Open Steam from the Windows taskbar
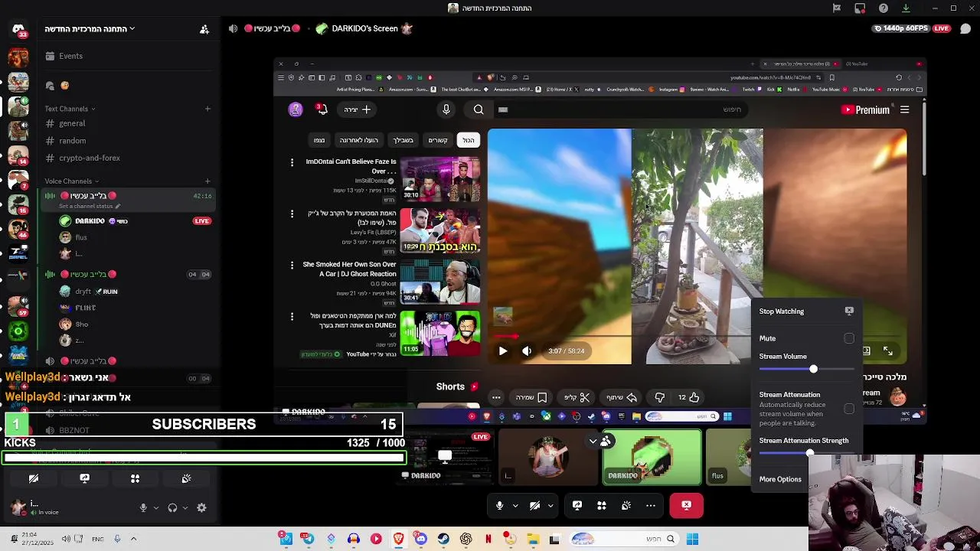980x551 pixels. (443, 539)
